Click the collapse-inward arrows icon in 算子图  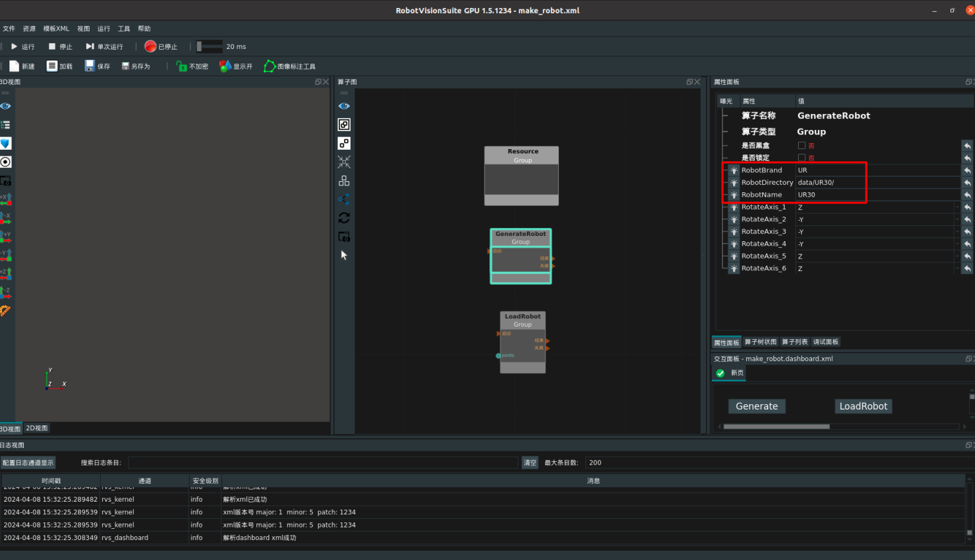(344, 162)
